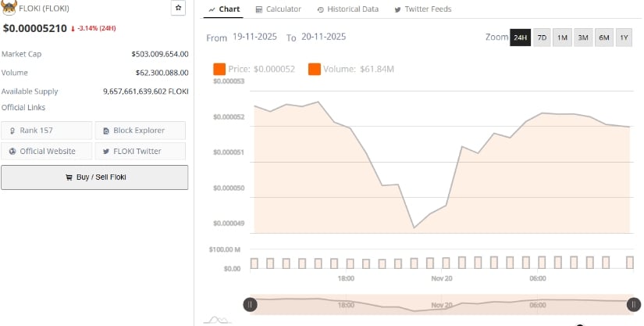644x326 pixels.
Task: Click the FLOKI coin logo
Action: click(x=9, y=9)
